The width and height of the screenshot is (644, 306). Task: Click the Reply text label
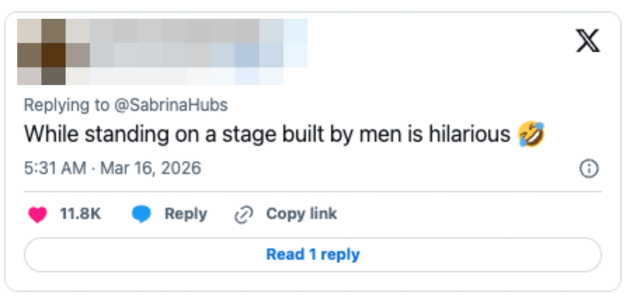click(186, 214)
